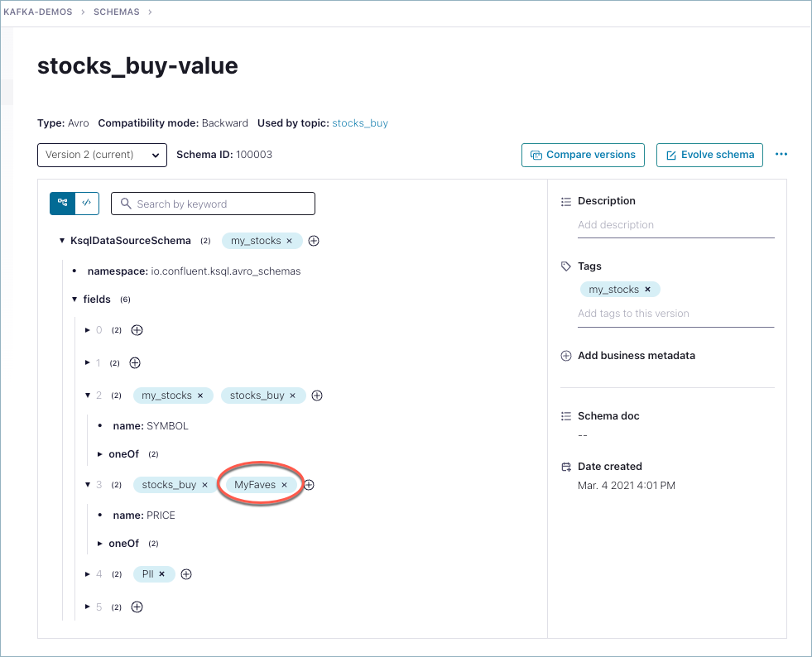Remove the MyFaves tag from field 3
The width and height of the screenshot is (812, 657).
pyautogui.click(x=284, y=484)
